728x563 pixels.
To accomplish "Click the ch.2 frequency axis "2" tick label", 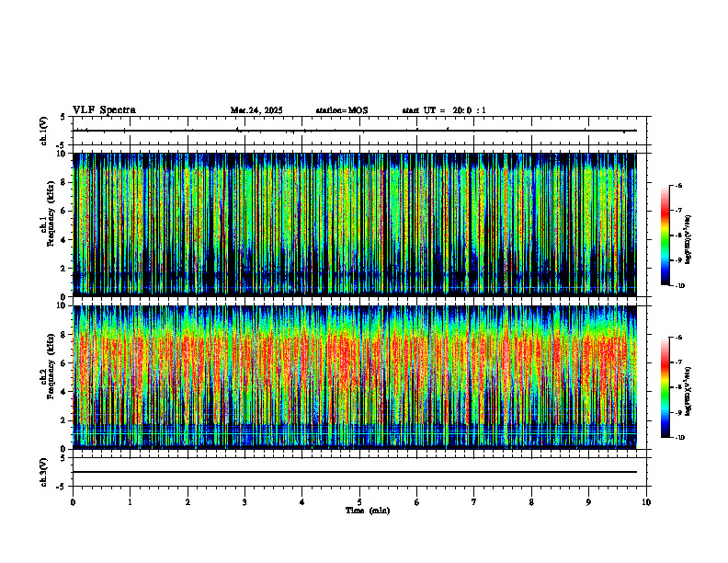I will pos(64,420).
